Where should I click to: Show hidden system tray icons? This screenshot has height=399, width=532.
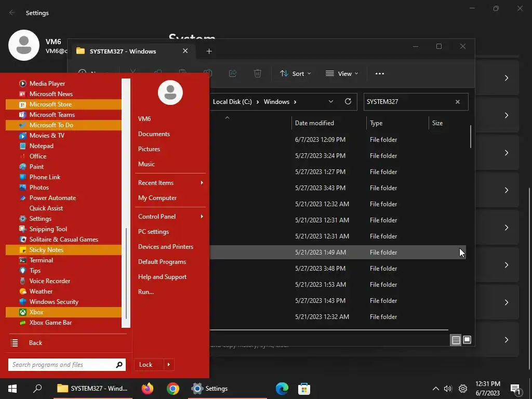coord(436,389)
